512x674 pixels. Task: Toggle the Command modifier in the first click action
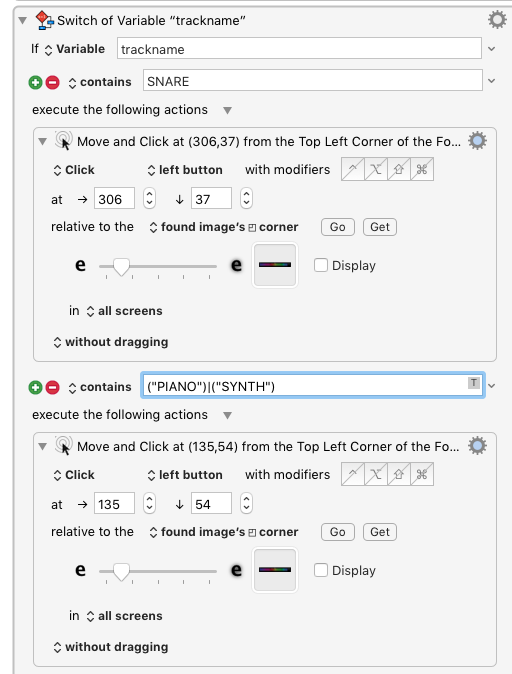pos(422,169)
